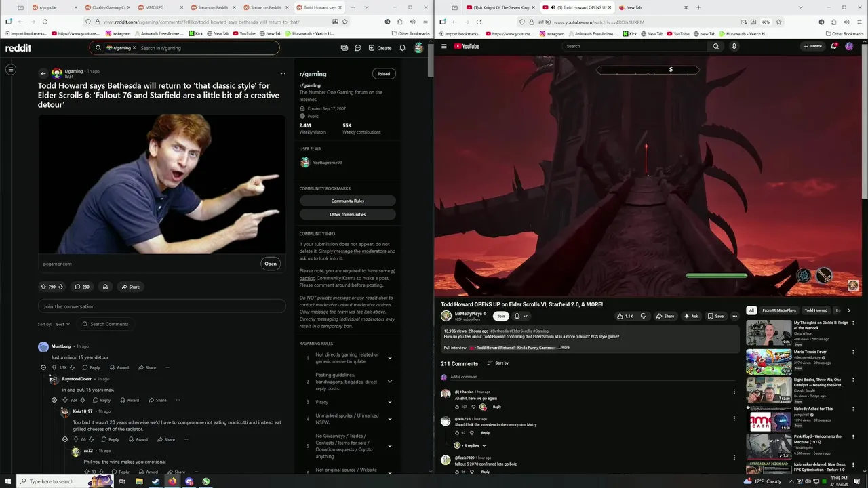The width and height of the screenshot is (868, 488).
Task: Bookmark the YouTube page with star icon
Action: [x=778, y=22]
